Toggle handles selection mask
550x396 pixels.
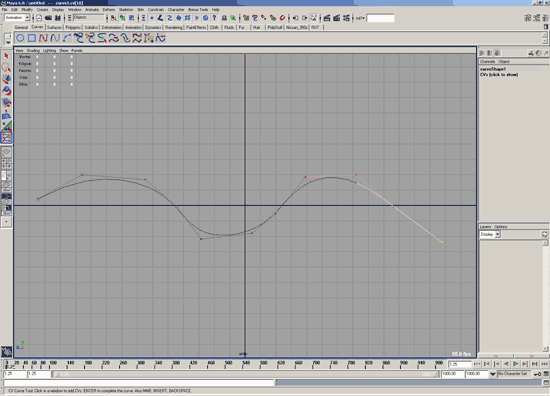(x=152, y=18)
